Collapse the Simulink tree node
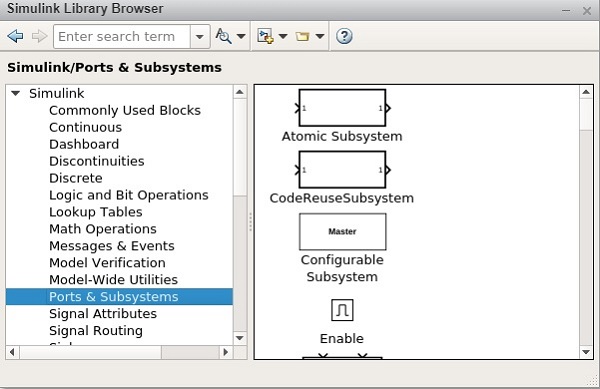Image resolution: width=600 pixels, height=389 pixels. pos(16,93)
